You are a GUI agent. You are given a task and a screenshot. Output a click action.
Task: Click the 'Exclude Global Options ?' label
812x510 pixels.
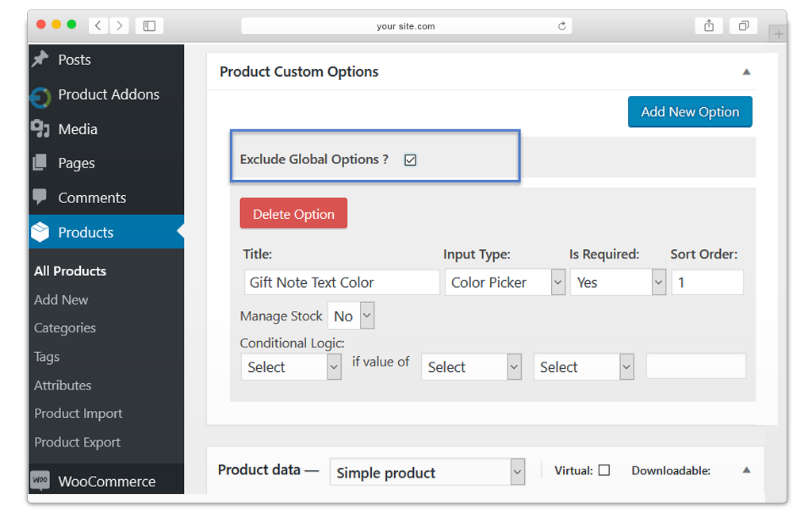pyautogui.click(x=314, y=159)
